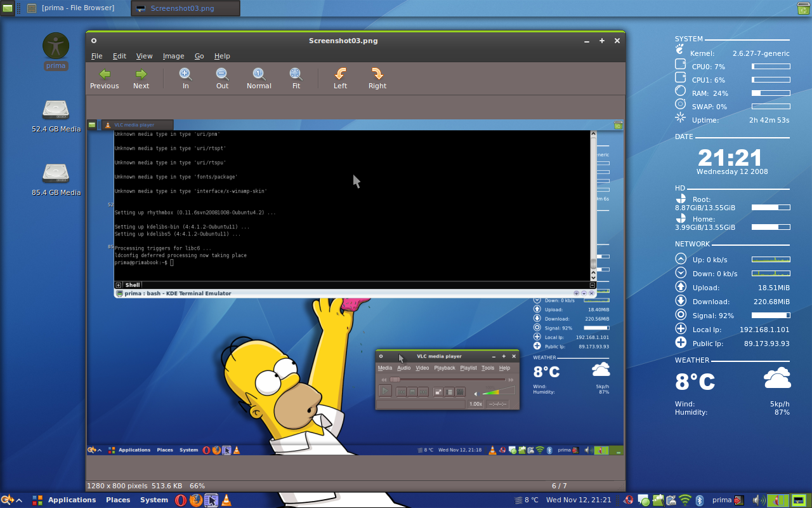Click the Opera tray icon
Image resolution: width=812 pixels, height=508 pixels.
(629, 500)
